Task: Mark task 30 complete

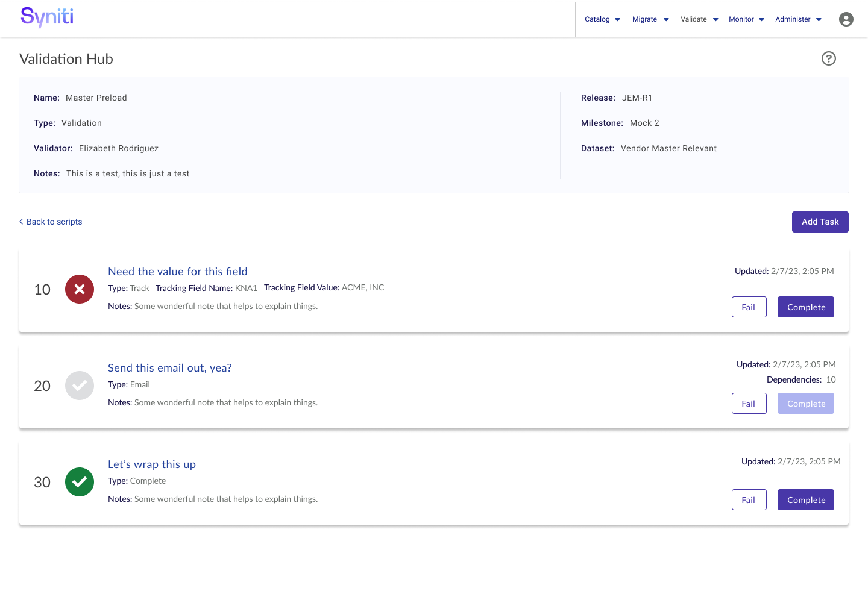Action: (x=805, y=499)
